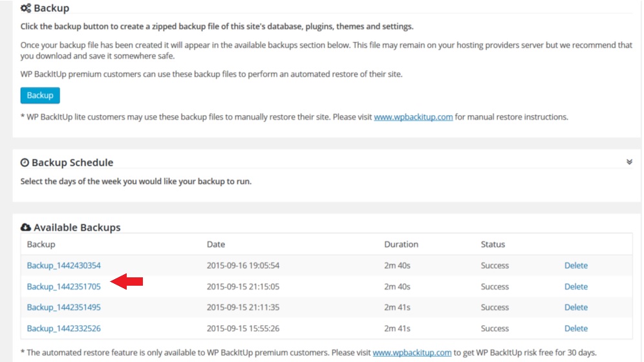Click the Date column header
The image size is (644, 362).
[215, 244]
